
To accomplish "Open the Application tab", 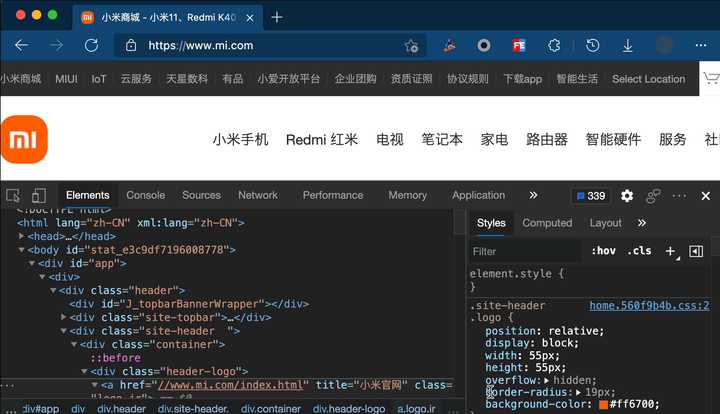I will point(478,195).
